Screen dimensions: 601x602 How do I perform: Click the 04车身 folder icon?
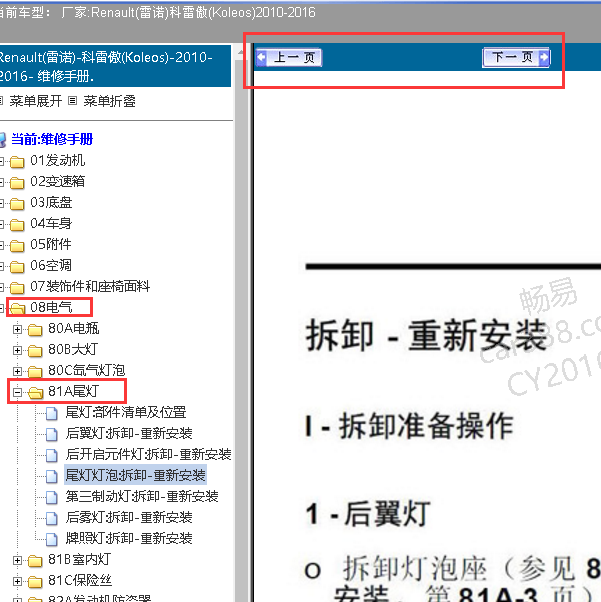tap(17, 225)
